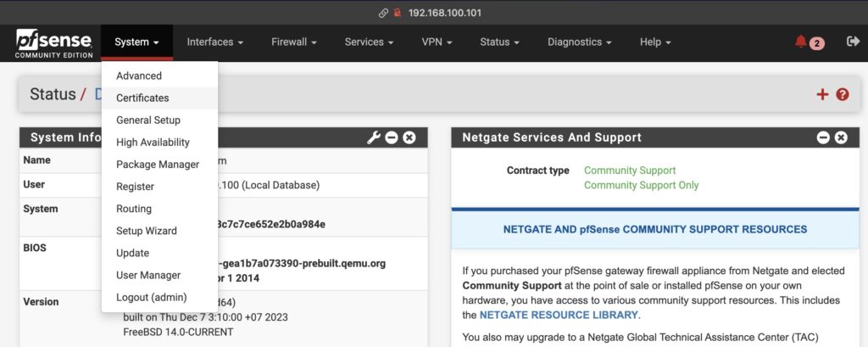Select Routing menu entry
868x347 pixels.
click(x=159, y=209)
